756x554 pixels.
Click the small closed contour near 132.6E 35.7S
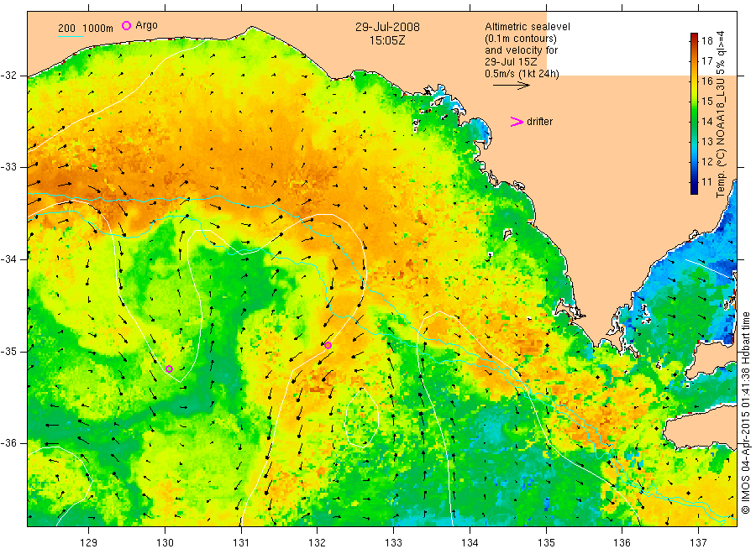(x=361, y=418)
